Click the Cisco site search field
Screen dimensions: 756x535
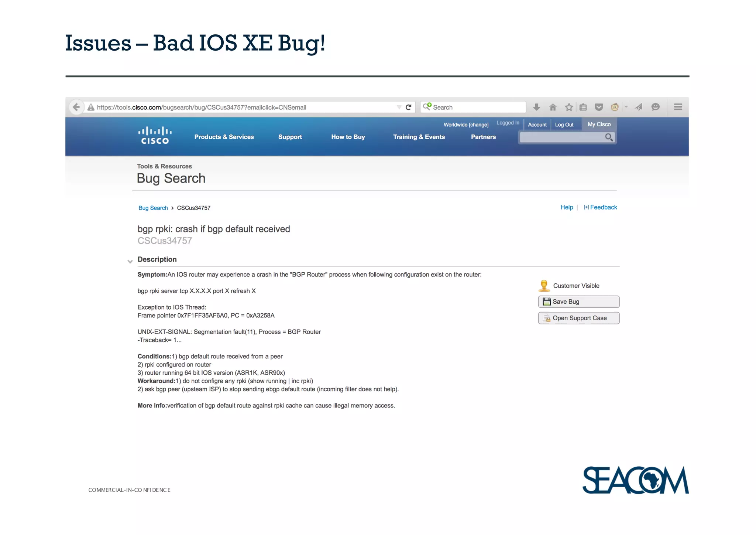tap(562, 137)
